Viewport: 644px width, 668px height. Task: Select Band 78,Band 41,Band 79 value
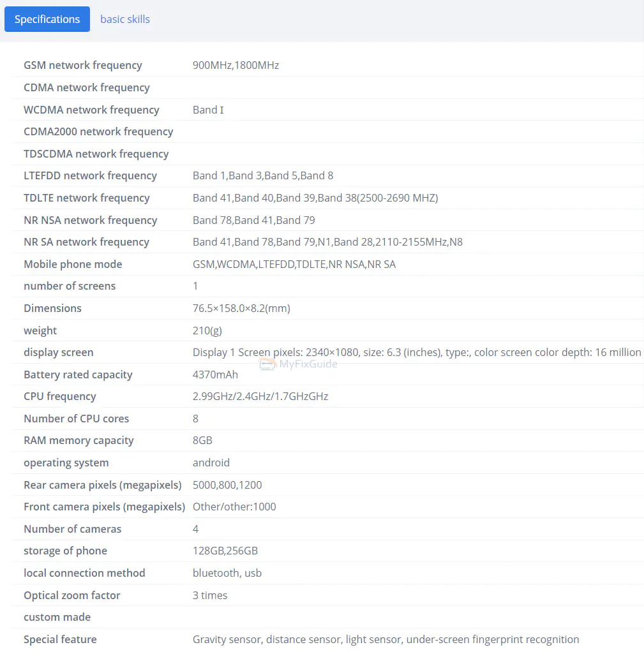click(x=253, y=220)
